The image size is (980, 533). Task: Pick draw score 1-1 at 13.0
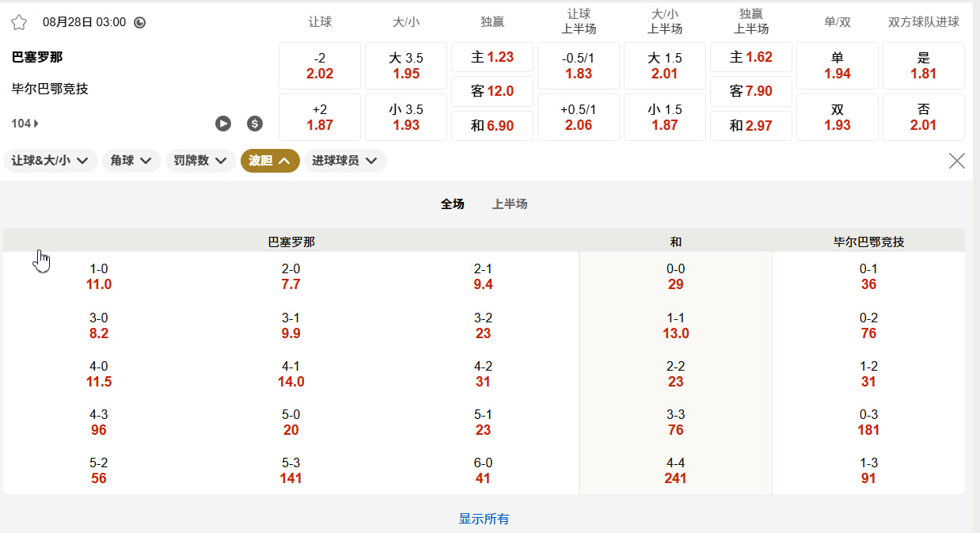point(676,326)
